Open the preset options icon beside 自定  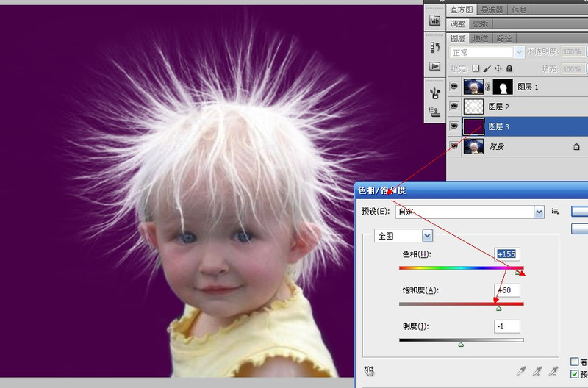(x=556, y=212)
